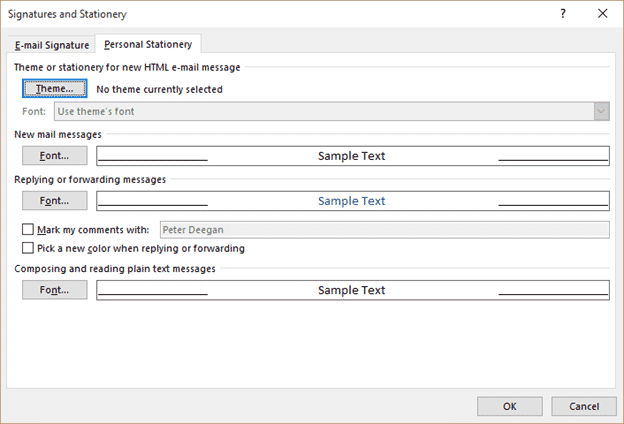Click the Help question mark in title bar
The height and width of the screenshot is (424, 624).
click(x=563, y=14)
